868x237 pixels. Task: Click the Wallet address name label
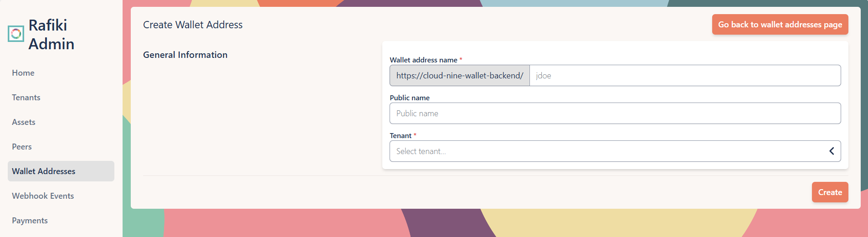pos(423,60)
